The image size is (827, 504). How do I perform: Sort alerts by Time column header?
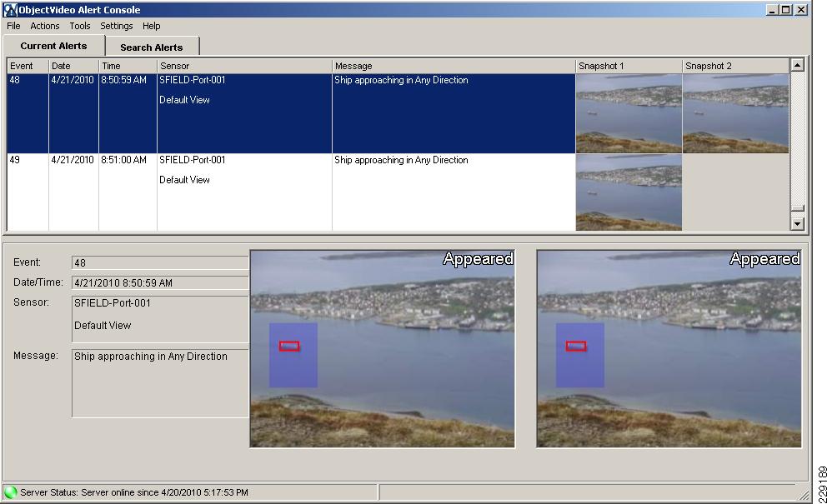click(128, 66)
